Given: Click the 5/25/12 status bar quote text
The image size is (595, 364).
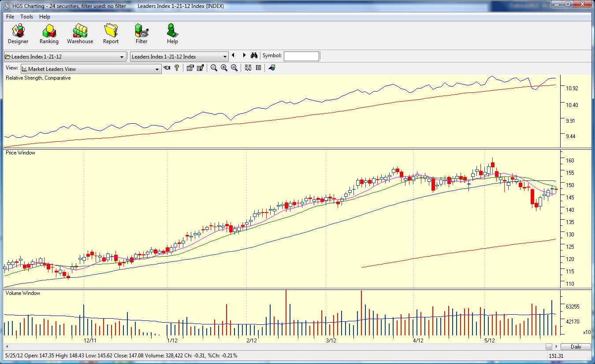Looking at the screenshot, I should pos(121,355).
